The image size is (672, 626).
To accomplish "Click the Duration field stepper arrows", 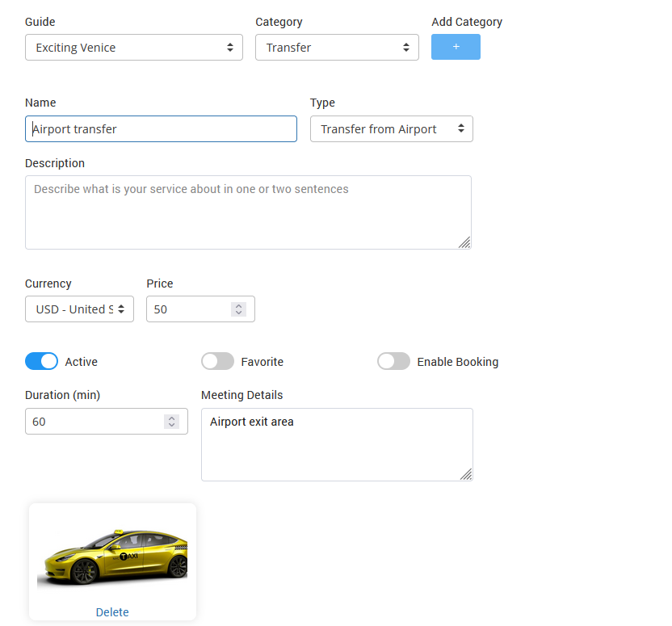I will pyautogui.click(x=171, y=422).
